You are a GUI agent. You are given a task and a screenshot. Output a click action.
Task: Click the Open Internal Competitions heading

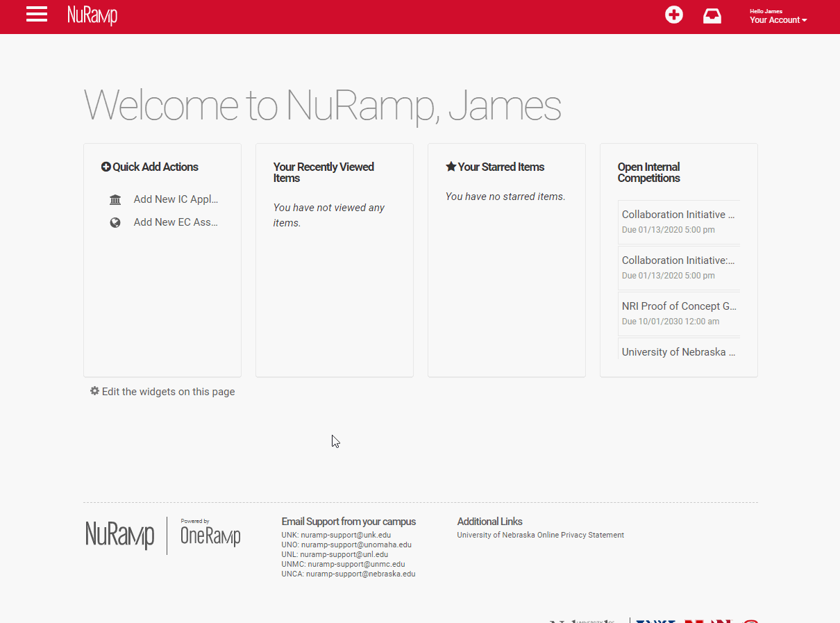coord(648,172)
